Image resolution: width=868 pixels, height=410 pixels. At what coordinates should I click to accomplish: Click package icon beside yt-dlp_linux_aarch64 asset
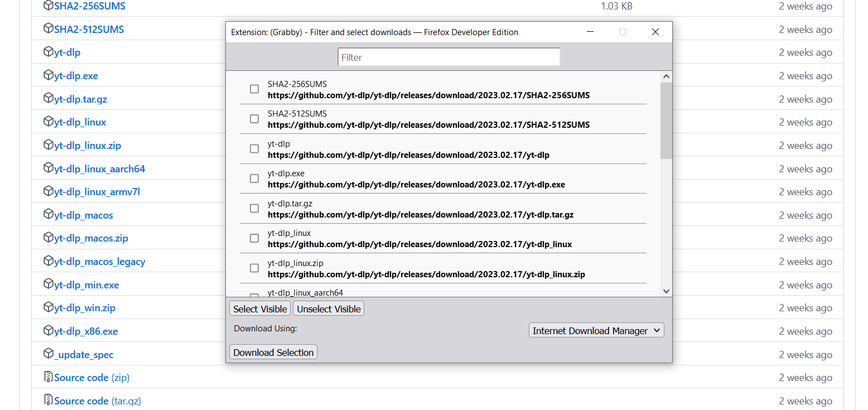coord(49,168)
